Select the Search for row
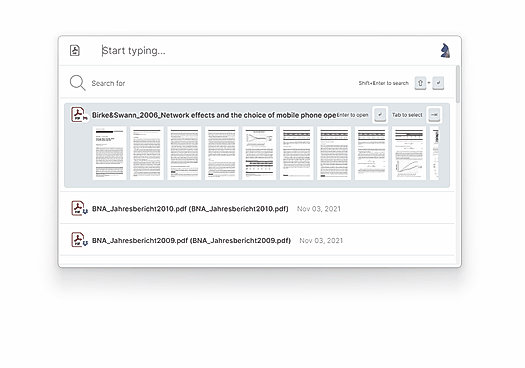The height and width of the screenshot is (368, 525). pos(257,83)
